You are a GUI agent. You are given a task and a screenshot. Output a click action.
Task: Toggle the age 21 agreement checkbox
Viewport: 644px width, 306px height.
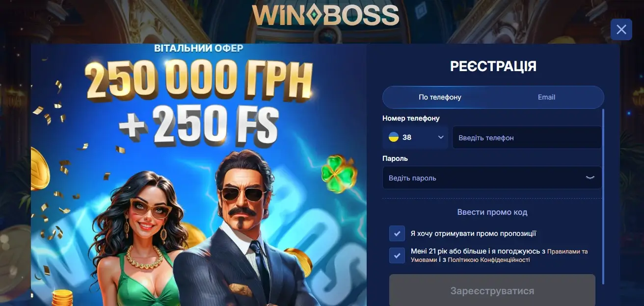tap(397, 255)
